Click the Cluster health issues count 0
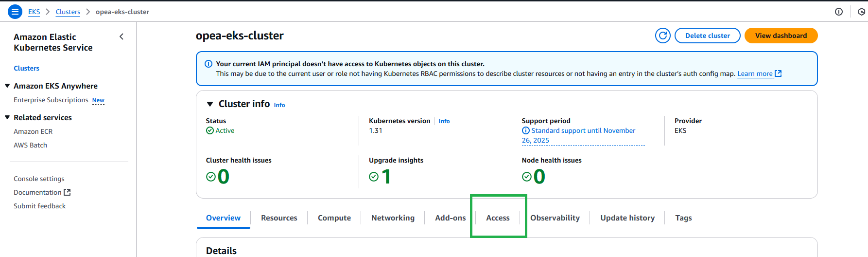The height and width of the screenshot is (257, 868). tap(224, 177)
